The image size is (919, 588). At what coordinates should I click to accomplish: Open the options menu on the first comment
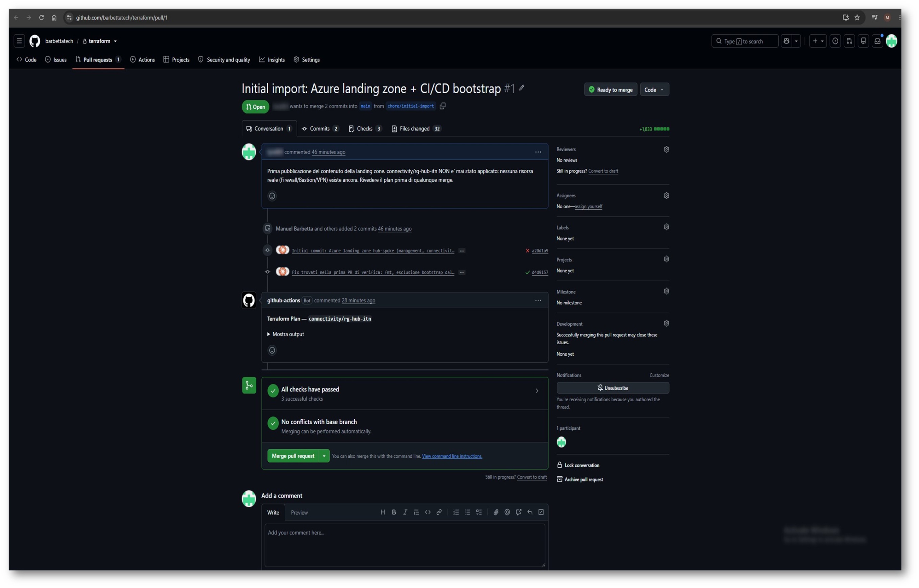(x=538, y=152)
